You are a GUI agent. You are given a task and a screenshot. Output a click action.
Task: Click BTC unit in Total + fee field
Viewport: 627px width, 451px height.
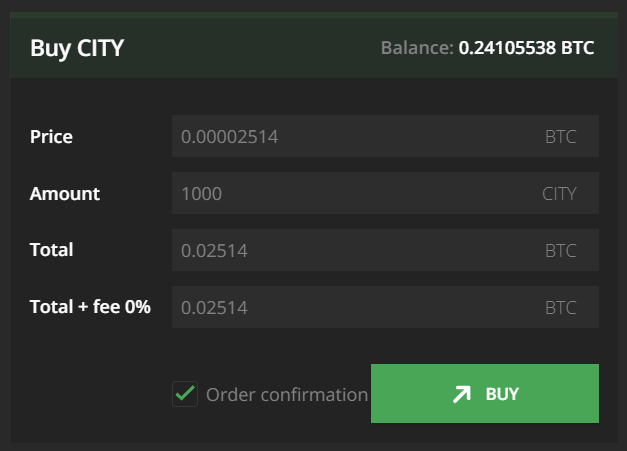(x=561, y=307)
